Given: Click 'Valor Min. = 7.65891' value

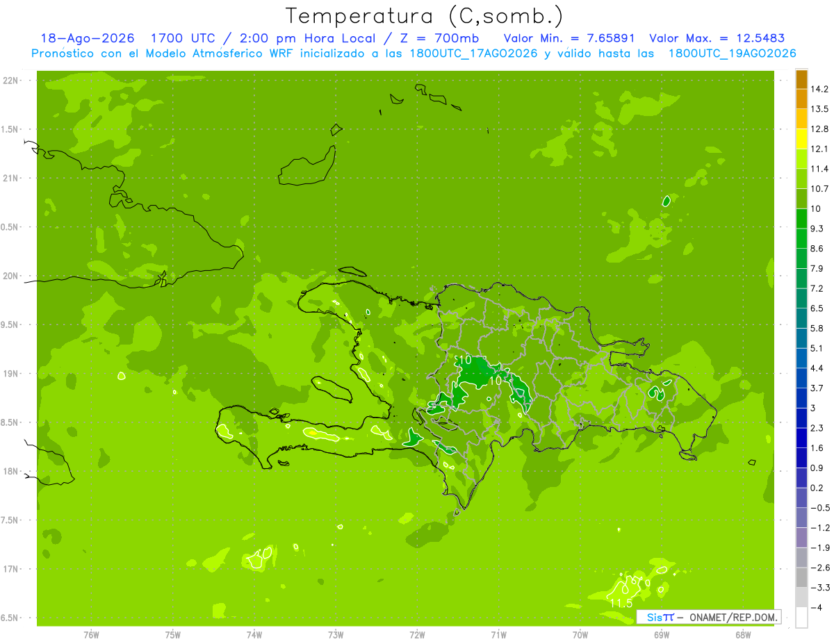Looking at the screenshot, I should pos(569,38).
